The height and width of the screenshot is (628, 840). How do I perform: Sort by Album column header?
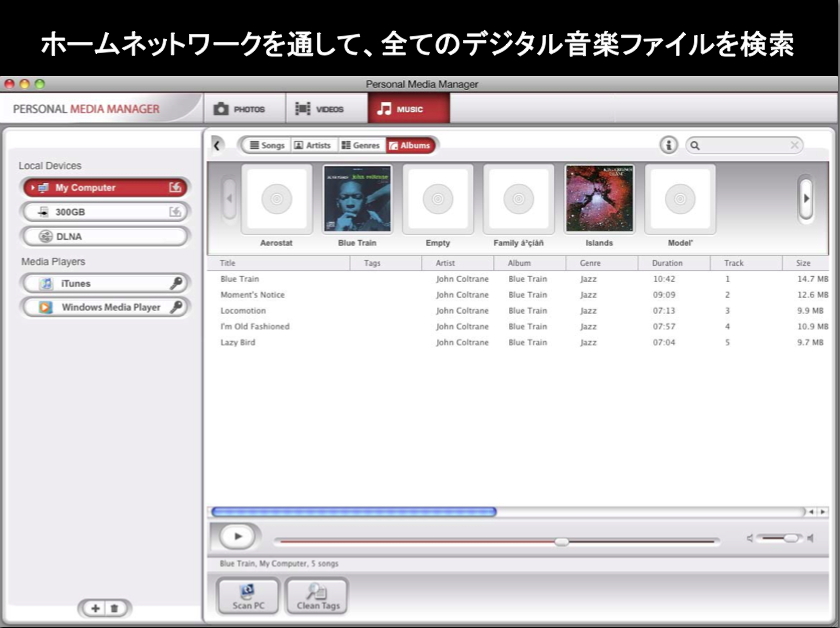(530, 263)
